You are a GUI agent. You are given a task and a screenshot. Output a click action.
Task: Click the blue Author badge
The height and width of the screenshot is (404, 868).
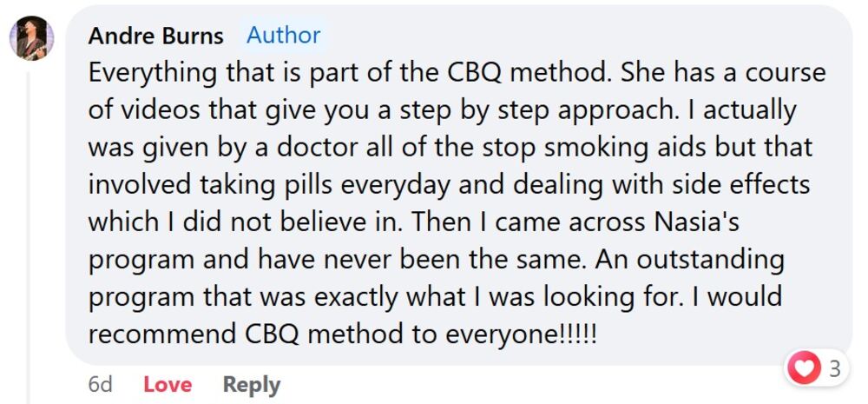283,35
